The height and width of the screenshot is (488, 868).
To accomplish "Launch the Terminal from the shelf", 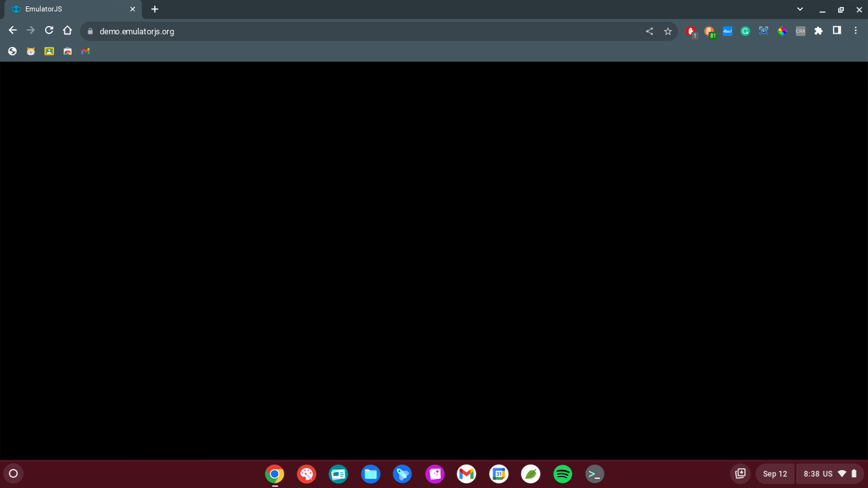I will (x=594, y=473).
